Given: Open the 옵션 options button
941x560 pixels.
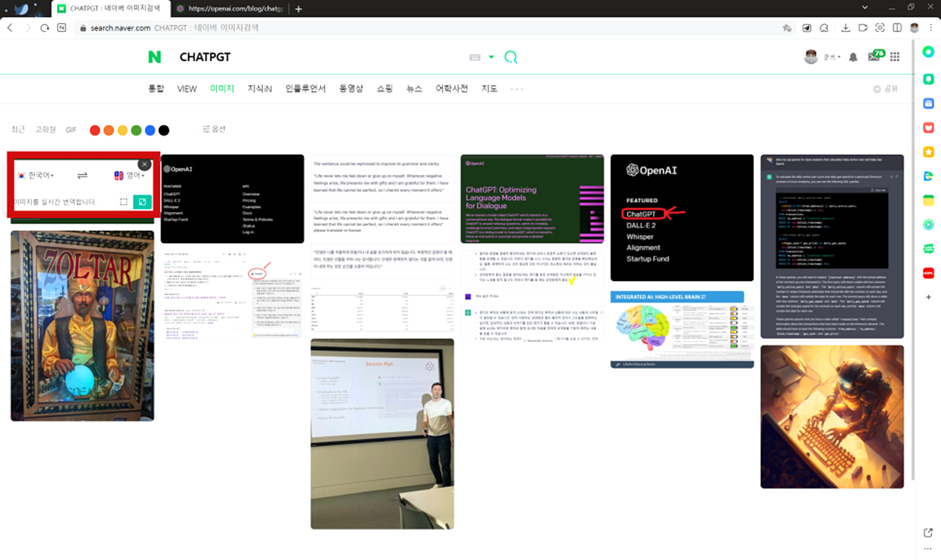Looking at the screenshot, I should click(214, 129).
